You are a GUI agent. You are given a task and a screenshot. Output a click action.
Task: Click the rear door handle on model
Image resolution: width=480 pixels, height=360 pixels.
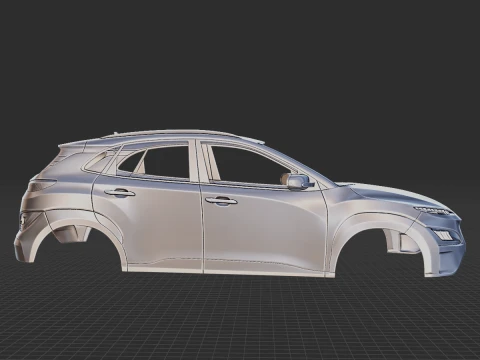point(119,193)
